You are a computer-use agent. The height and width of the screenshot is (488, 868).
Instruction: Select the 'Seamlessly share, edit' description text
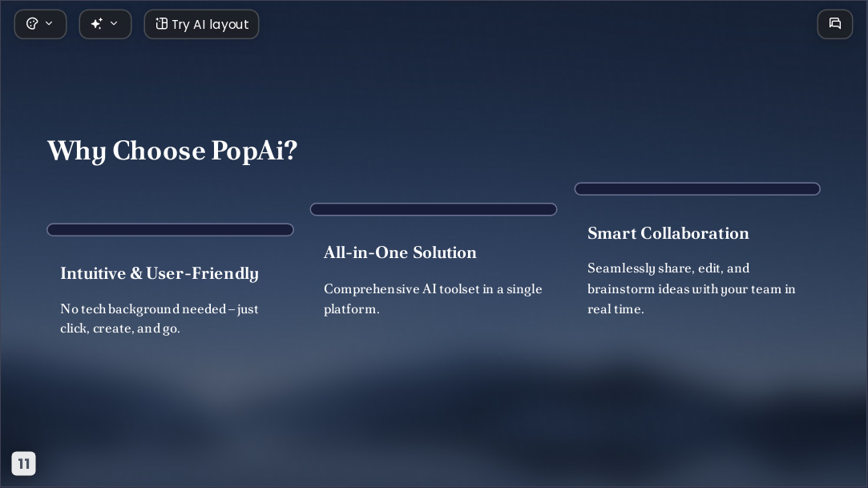(x=692, y=288)
